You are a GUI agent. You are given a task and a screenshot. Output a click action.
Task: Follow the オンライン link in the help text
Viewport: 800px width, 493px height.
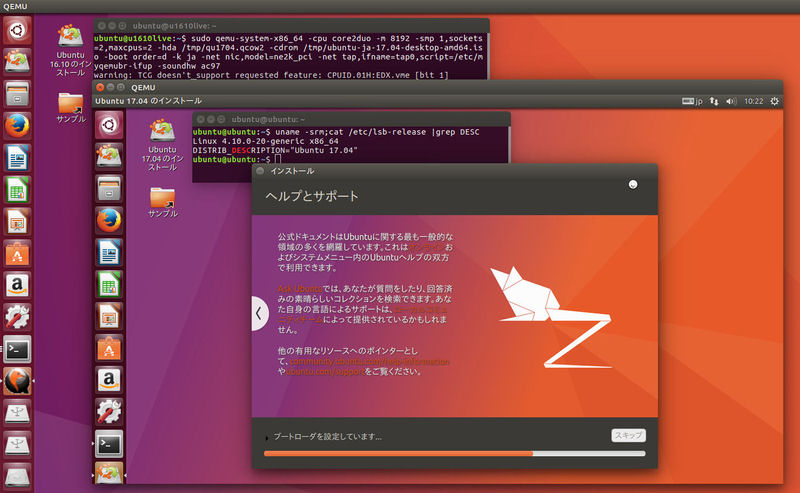(426, 247)
